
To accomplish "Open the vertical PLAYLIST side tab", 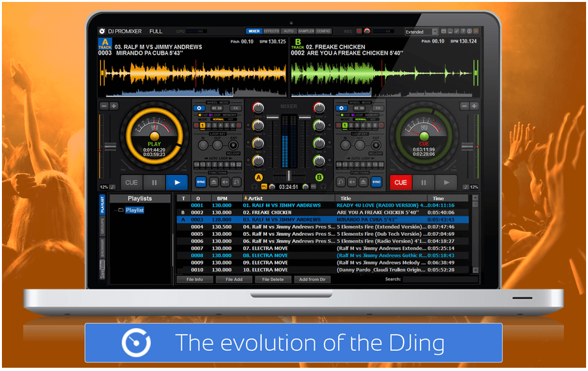I will [x=103, y=204].
